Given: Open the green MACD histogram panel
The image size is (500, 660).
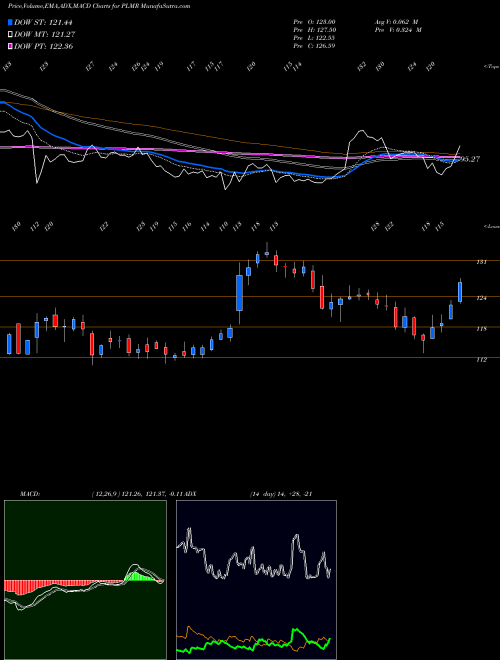Looking at the screenshot, I should coord(85,580).
